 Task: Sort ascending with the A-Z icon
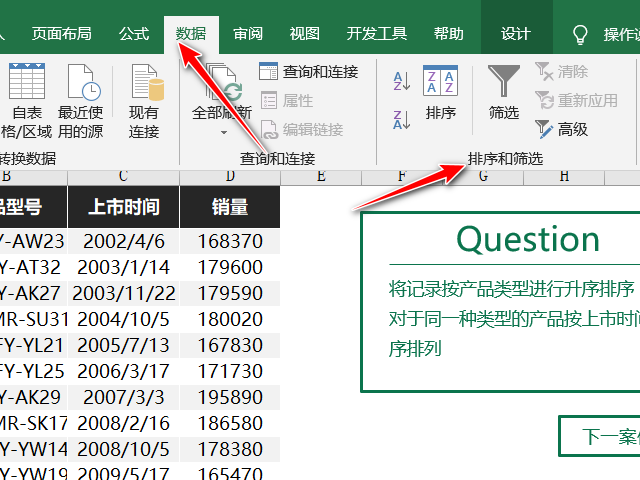(402, 81)
